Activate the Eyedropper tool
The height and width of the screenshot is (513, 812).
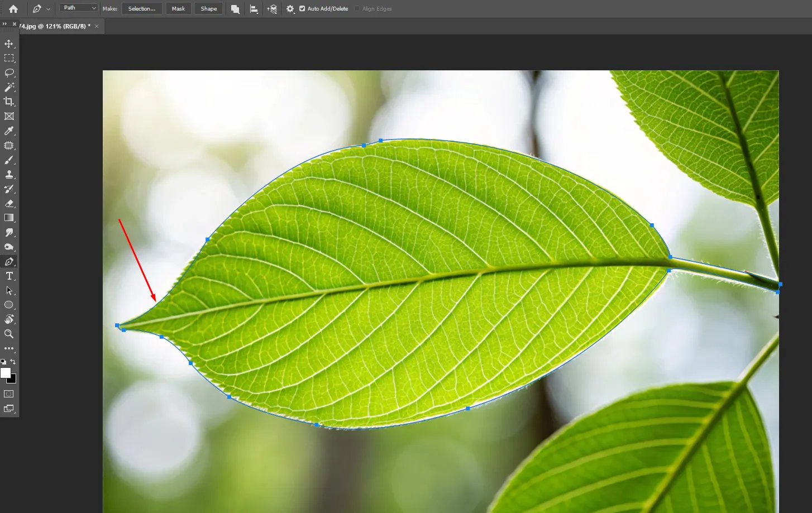coord(9,131)
